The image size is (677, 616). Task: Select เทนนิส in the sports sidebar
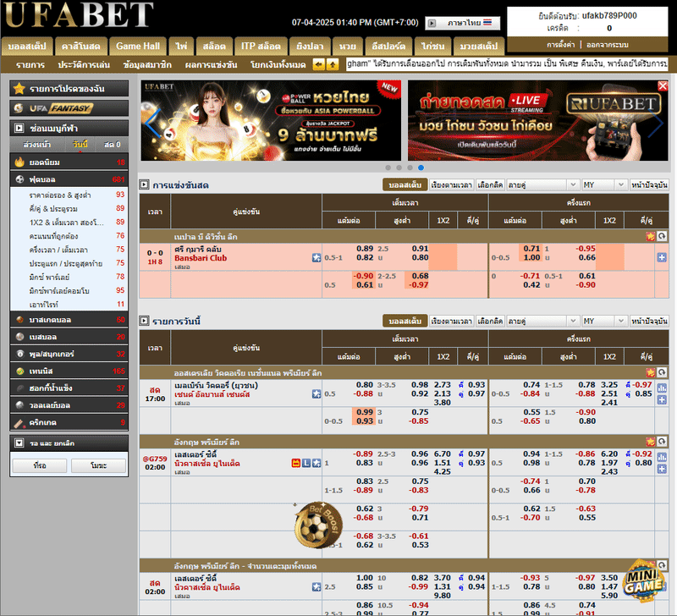coord(42,371)
